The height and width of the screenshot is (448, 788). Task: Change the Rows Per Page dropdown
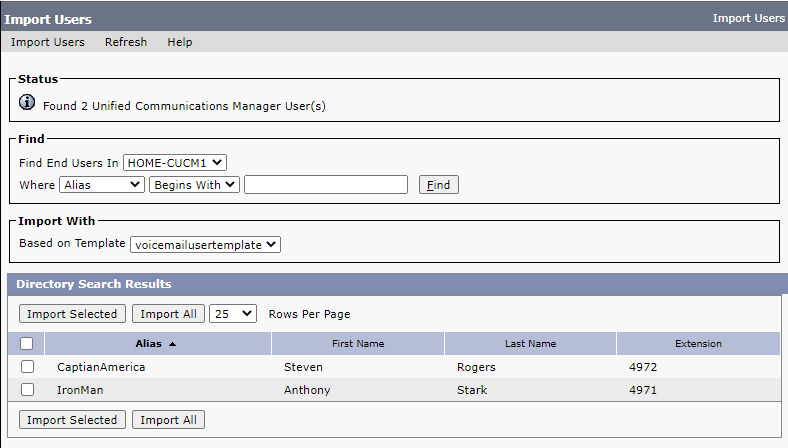coord(233,314)
